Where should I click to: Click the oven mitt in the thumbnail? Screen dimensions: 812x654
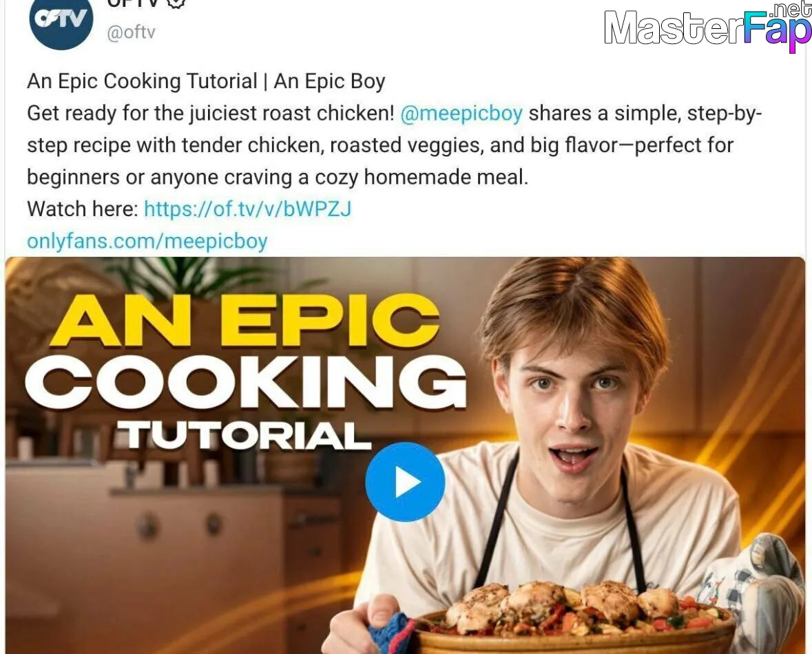[756, 590]
